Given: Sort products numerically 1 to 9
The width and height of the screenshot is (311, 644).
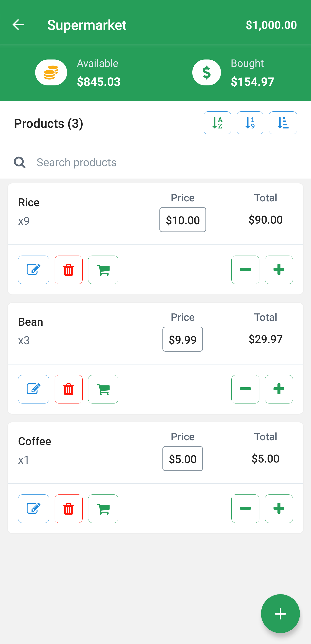Looking at the screenshot, I should click(250, 123).
